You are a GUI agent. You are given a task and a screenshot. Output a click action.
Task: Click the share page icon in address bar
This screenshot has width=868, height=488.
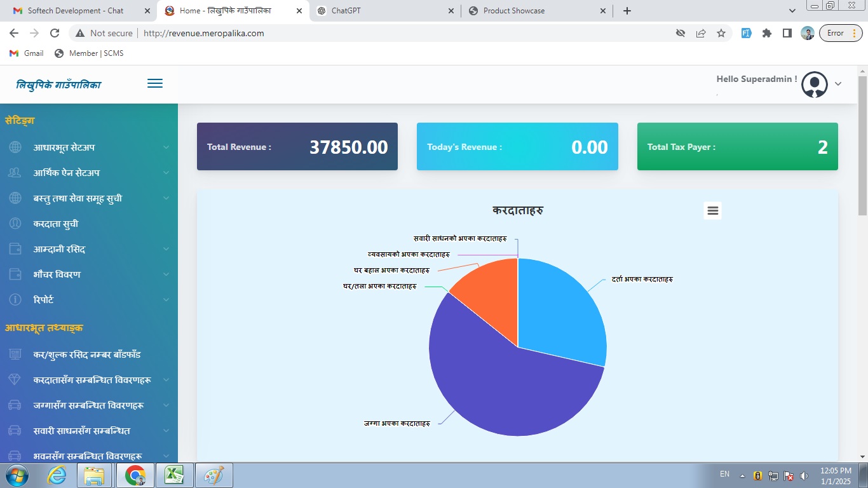(701, 33)
